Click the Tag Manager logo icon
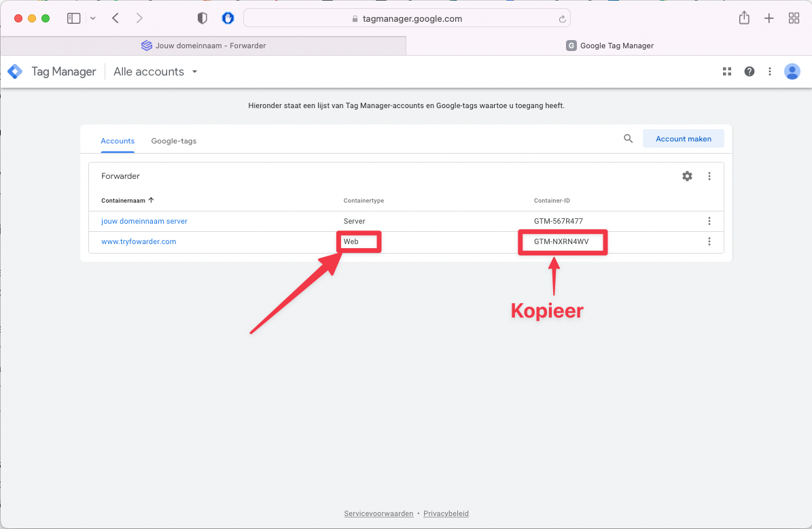The height and width of the screenshot is (529, 812). 15,71
